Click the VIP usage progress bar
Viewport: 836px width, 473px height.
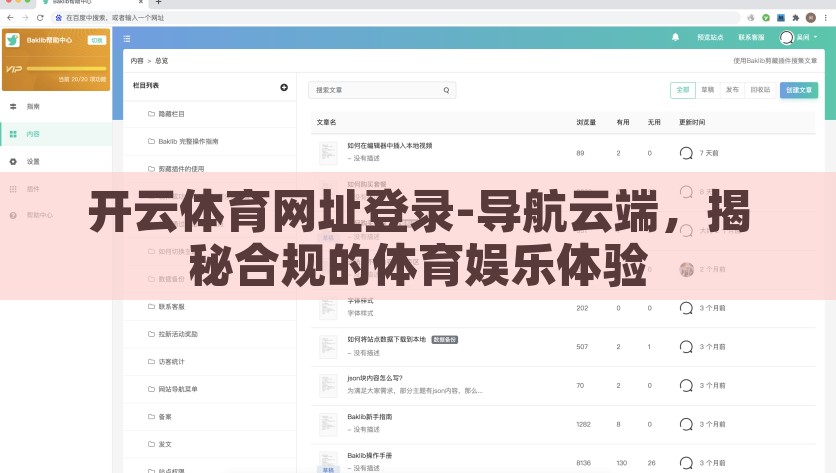click(x=66, y=68)
